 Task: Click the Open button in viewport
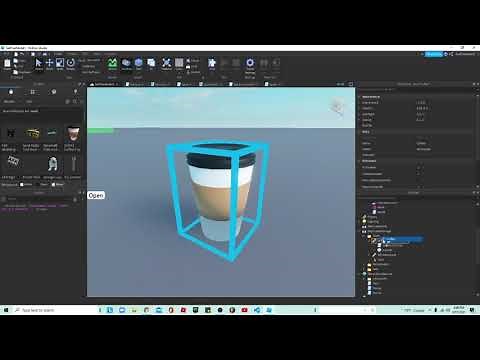[96, 195]
